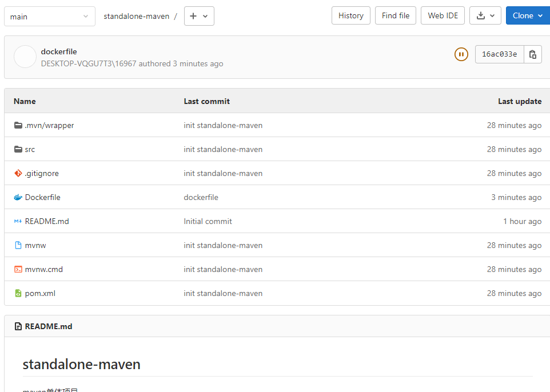Image resolution: width=550 pixels, height=392 pixels.
Task: Click the Docker whale icon
Action: (18, 197)
